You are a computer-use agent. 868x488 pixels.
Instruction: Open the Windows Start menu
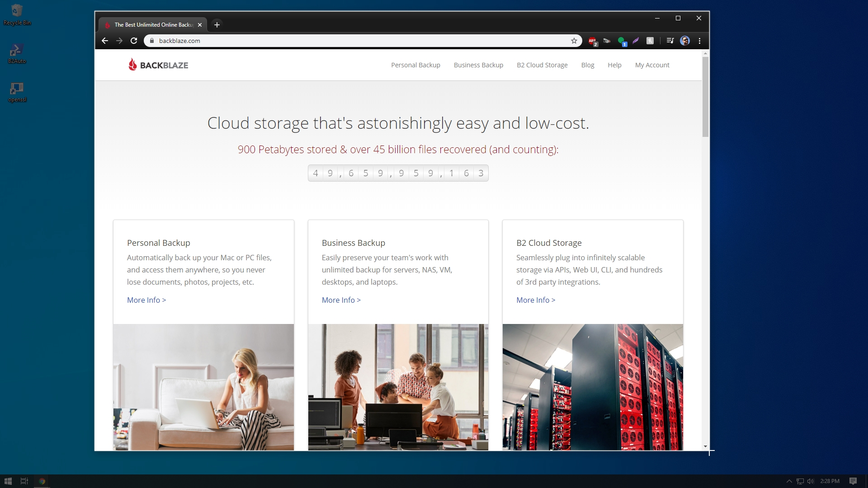8,481
